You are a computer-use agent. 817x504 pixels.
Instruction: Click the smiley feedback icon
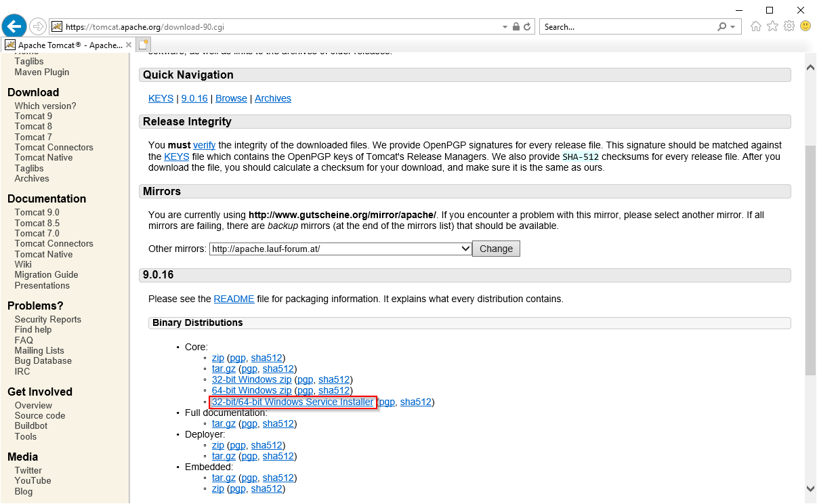[805, 26]
